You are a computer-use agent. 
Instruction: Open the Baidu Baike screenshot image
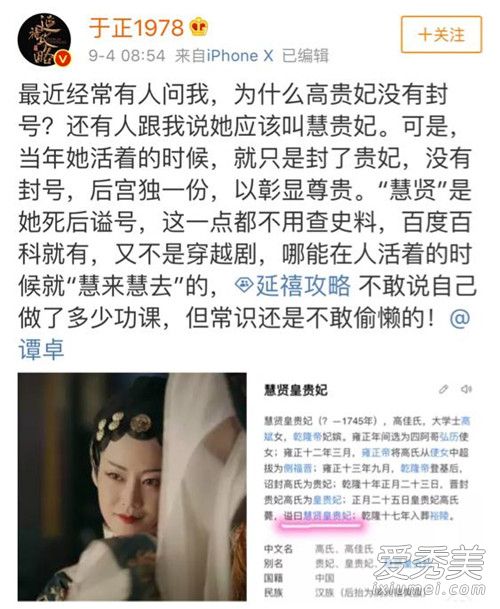point(367,487)
